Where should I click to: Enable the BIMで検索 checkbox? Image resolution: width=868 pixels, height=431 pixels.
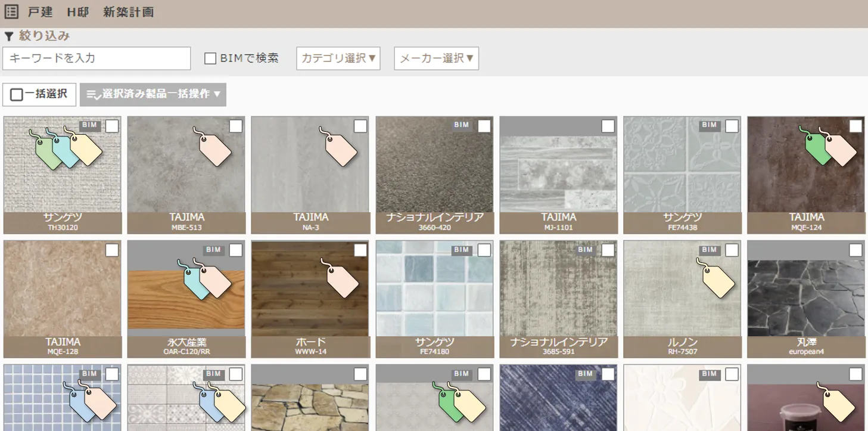pos(210,58)
